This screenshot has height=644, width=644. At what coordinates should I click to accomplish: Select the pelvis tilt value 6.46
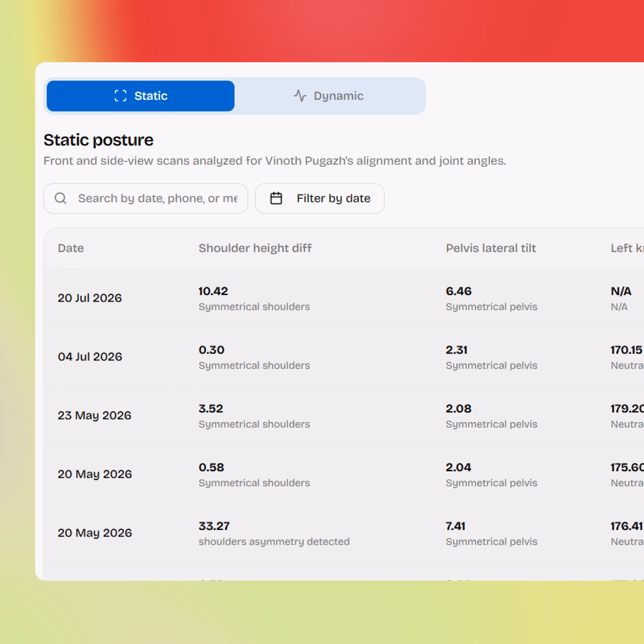click(459, 291)
